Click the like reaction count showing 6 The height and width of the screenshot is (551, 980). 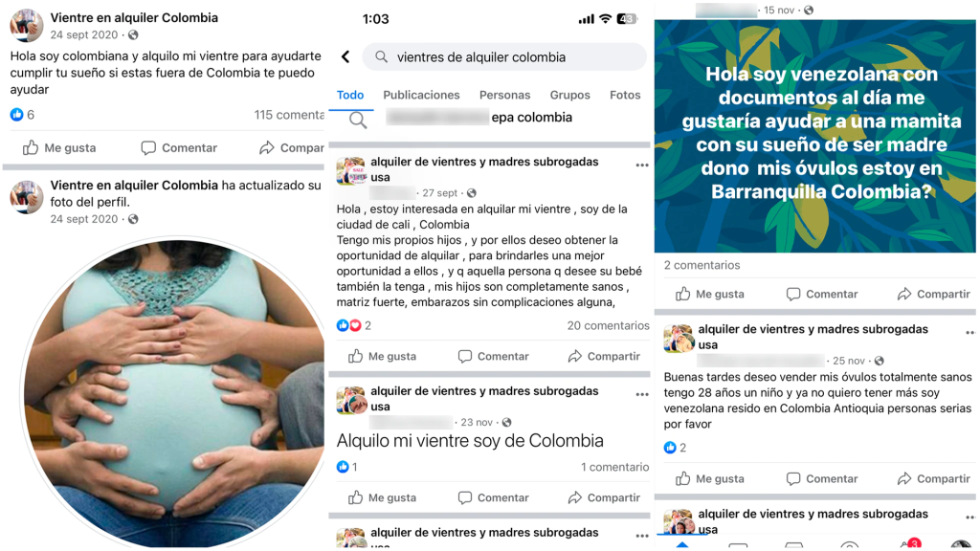click(x=23, y=115)
